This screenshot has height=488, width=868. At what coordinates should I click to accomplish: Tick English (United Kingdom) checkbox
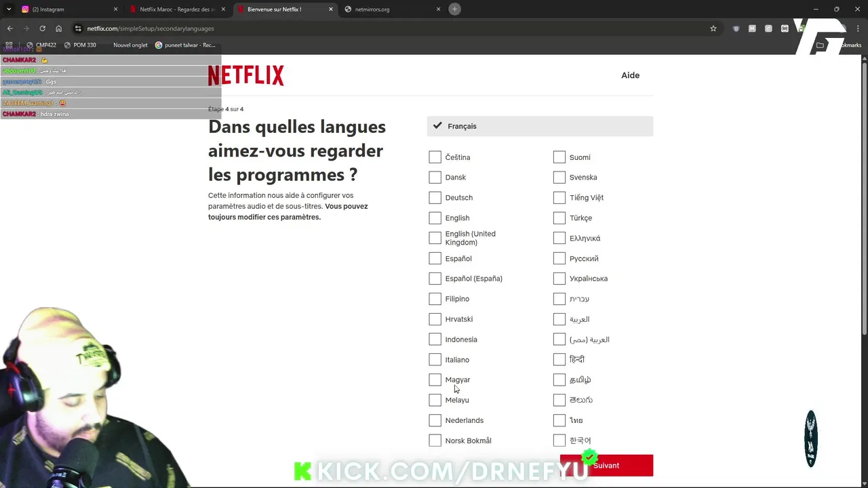(435, 238)
